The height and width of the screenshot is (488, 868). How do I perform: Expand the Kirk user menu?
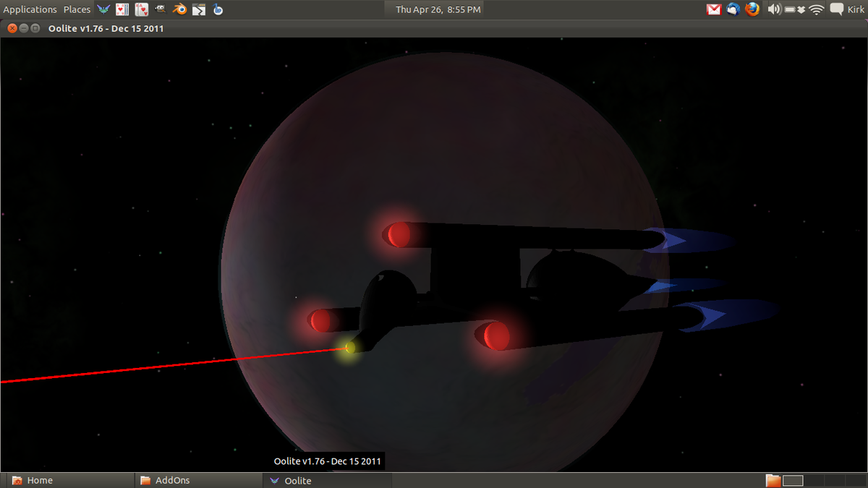click(x=855, y=9)
